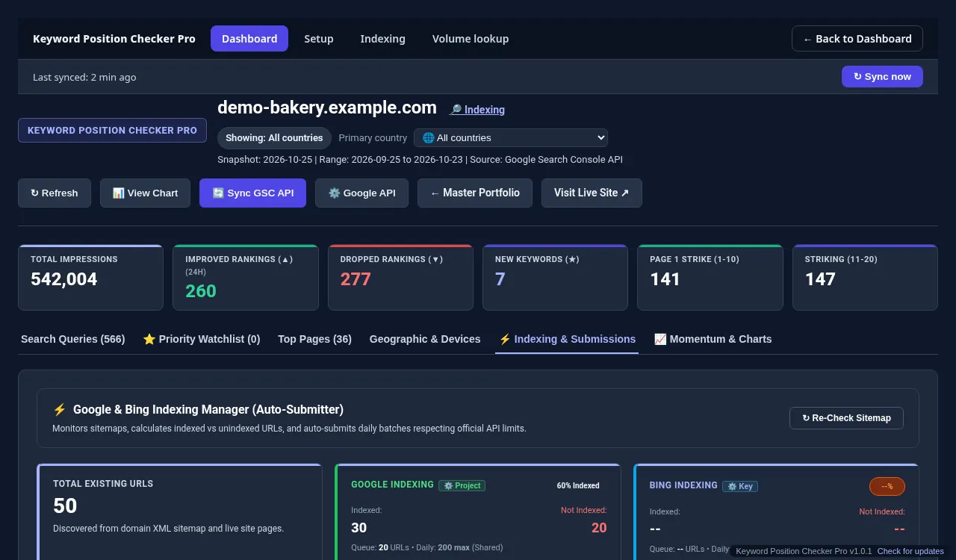Image resolution: width=956 pixels, height=560 pixels.
Task: Click the Google Not Indexed count 20
Action: [x=599, y=528]
